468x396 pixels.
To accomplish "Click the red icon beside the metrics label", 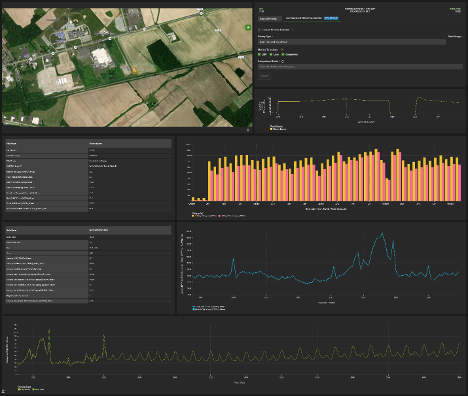I will [282, 49].
